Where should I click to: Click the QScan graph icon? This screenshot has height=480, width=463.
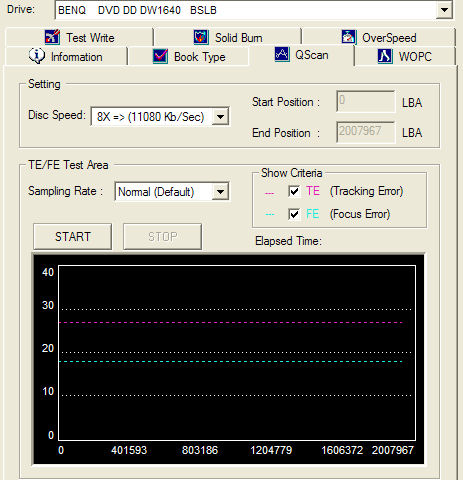tap(282, 54)
